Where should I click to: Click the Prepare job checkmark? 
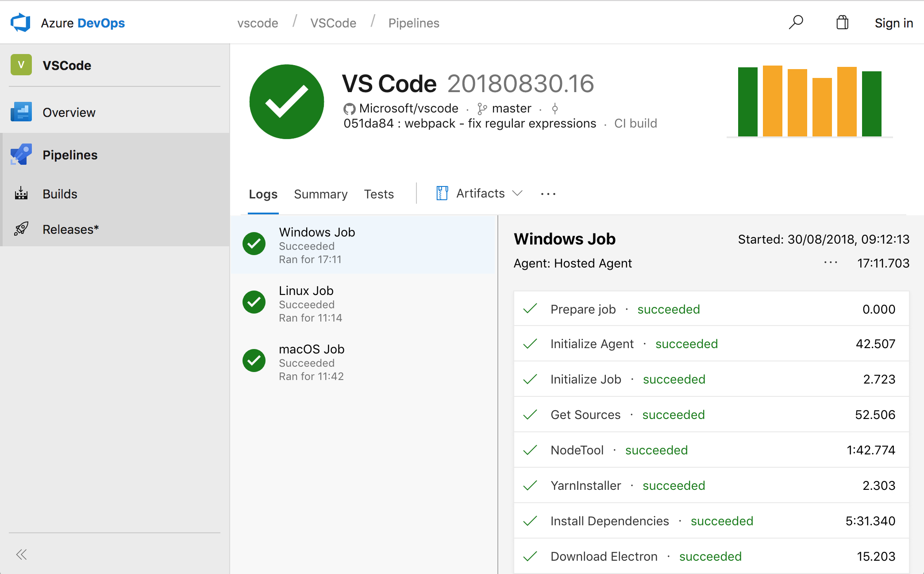pyautogui.click(x=530, y=309)
